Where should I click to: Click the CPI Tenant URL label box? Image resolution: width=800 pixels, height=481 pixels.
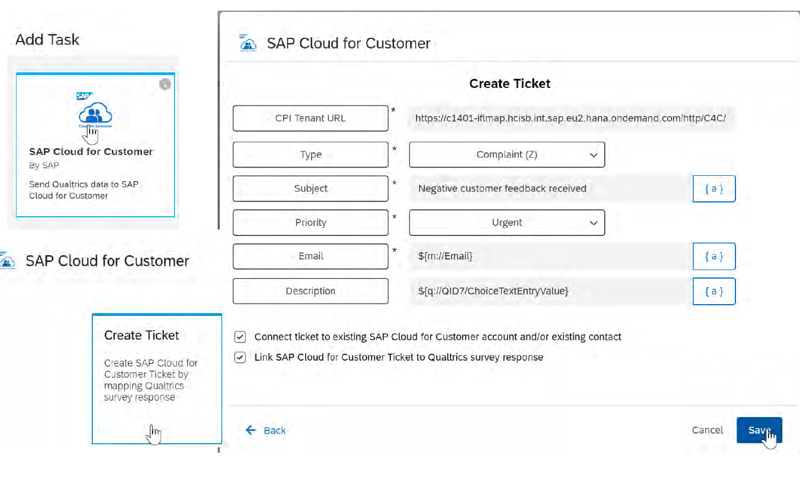310,118
